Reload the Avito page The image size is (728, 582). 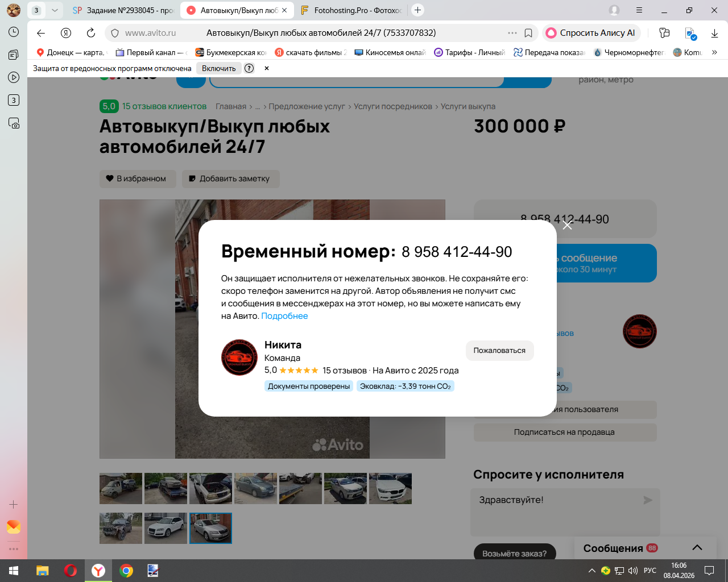click(x=91, y=33)
